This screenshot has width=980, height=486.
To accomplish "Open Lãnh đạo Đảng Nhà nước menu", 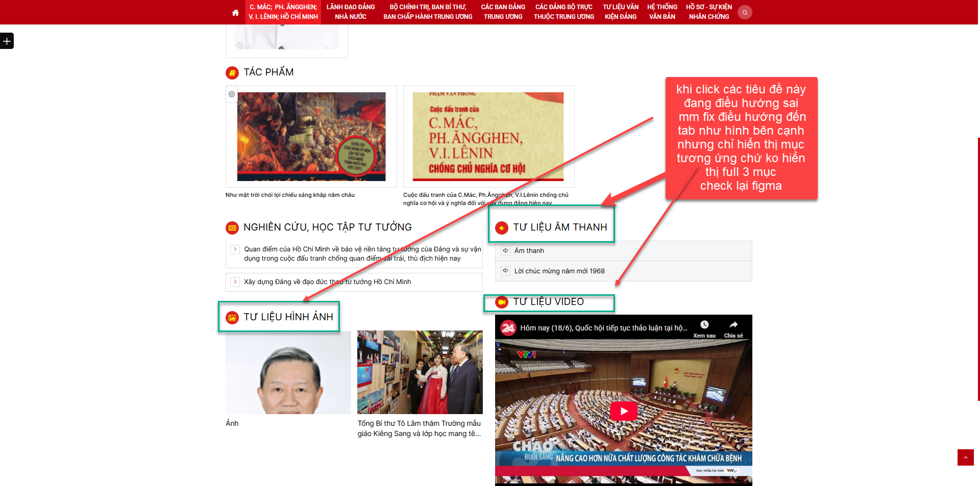I will [351, 12].
